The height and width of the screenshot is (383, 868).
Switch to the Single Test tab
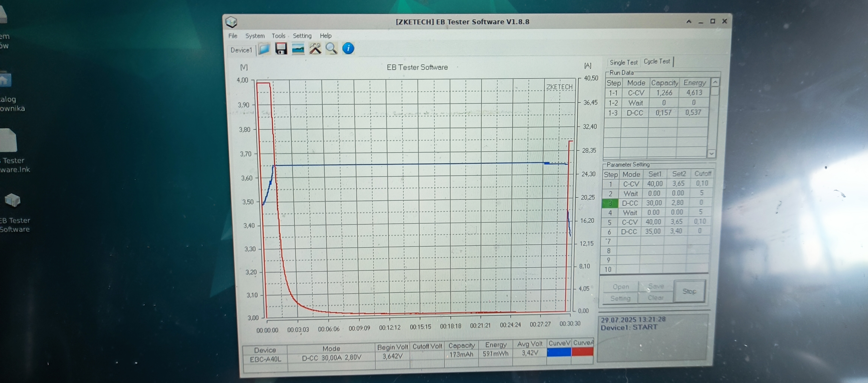tap(623, 63)
